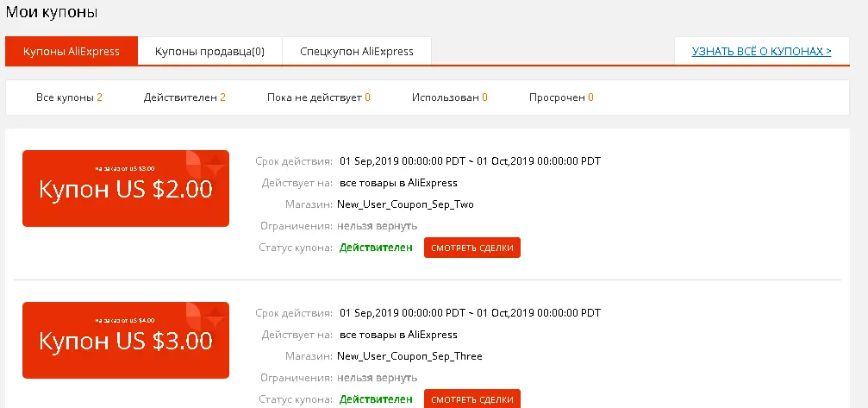Click the Мои купоны heading
This screenshot has height=408, width=868.
coord(52,12)
